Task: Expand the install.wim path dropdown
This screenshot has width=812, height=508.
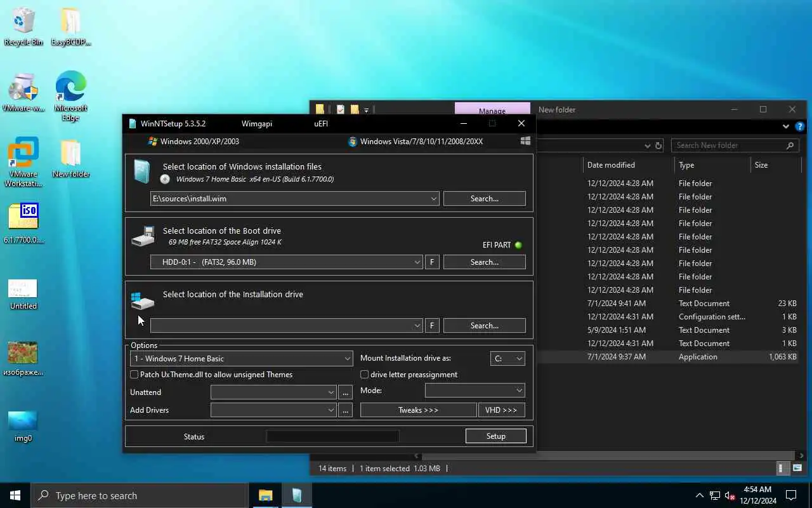Action: [x=434, y=199]
